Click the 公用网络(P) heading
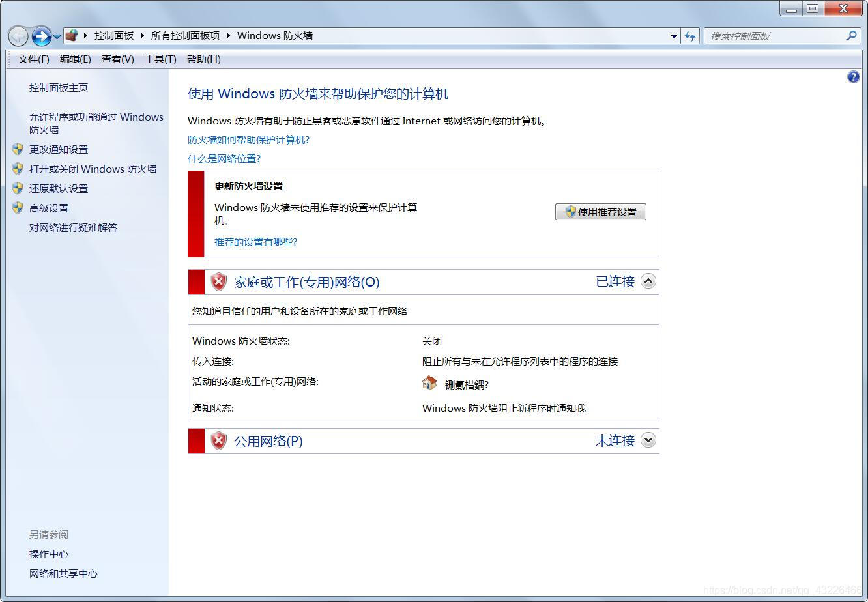 click(268, 441)
